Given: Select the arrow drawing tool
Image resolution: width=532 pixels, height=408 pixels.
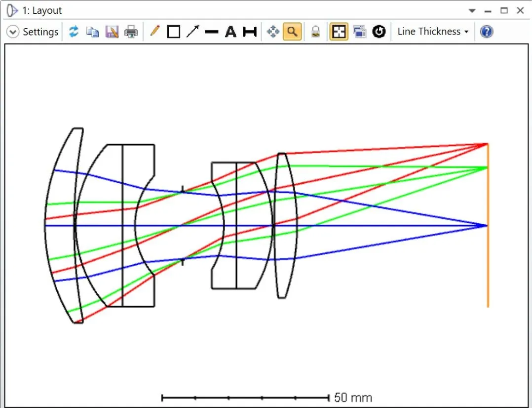Looking at the screenshot, I should (192, 32).
